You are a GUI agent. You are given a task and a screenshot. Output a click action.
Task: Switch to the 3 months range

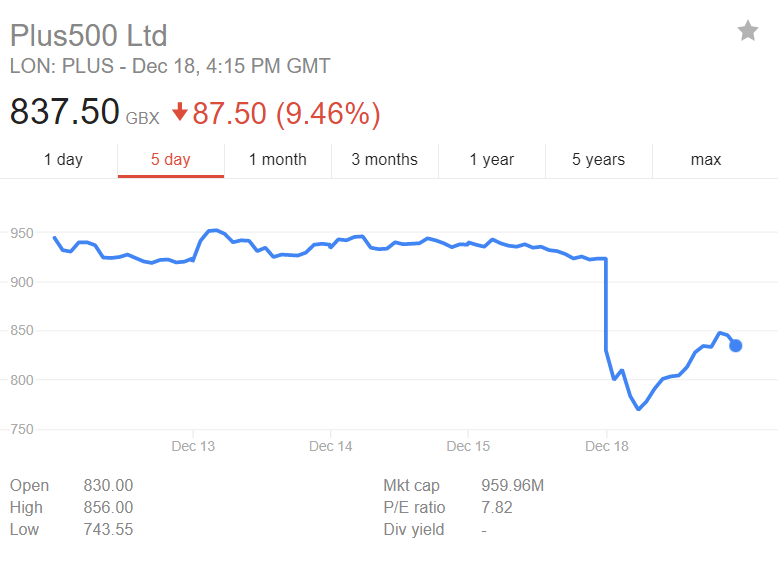[x=385, y=160]
